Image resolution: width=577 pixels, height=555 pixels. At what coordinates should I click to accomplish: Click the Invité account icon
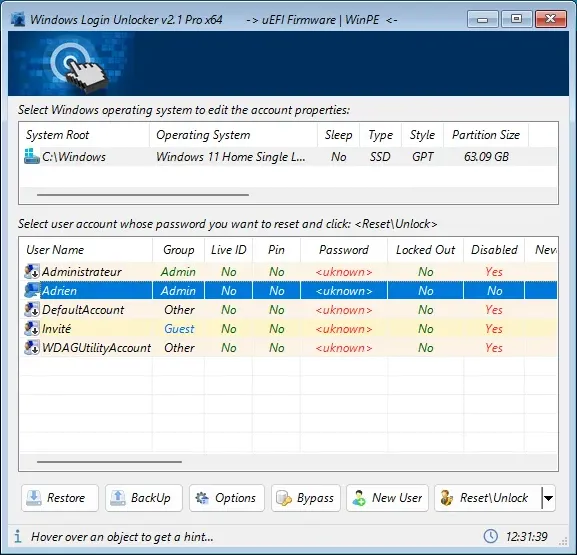(x=32, y=329)
